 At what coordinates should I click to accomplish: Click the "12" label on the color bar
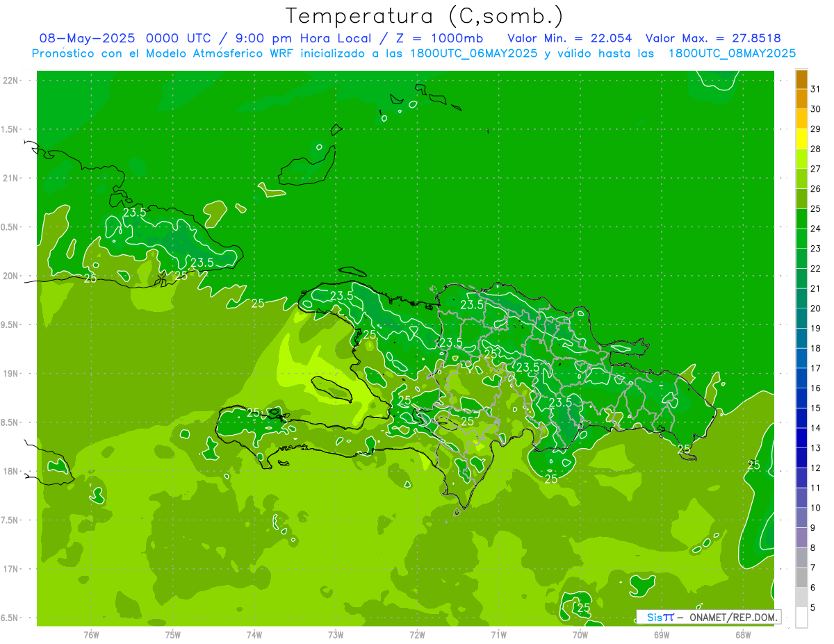[x=816, y=468]
